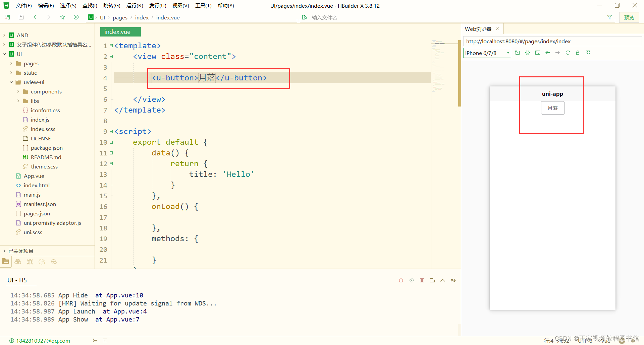Collapse the uview-ui folder

point(11,82)
